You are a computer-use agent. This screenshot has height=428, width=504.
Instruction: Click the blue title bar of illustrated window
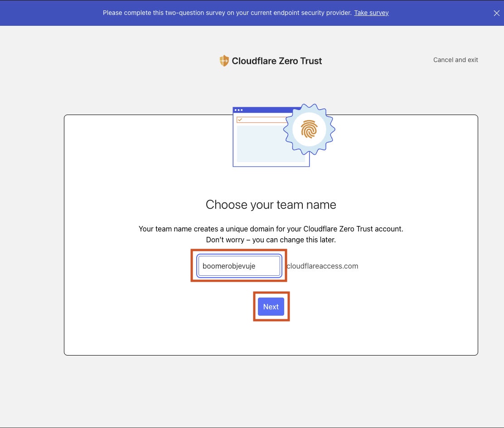tap(263, 110)
